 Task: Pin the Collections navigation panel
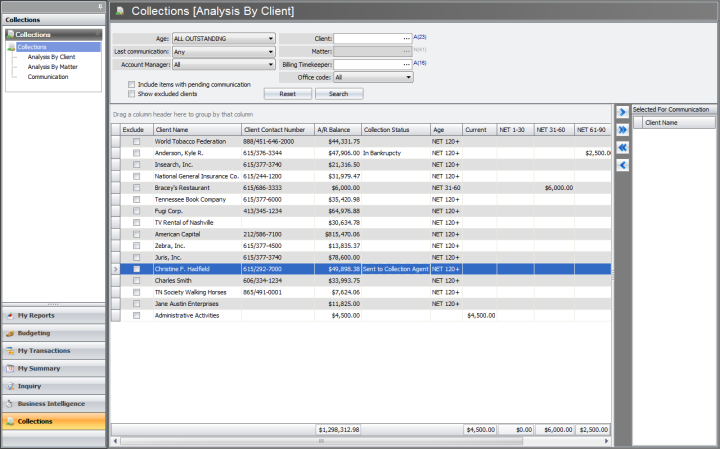(100, 6)
